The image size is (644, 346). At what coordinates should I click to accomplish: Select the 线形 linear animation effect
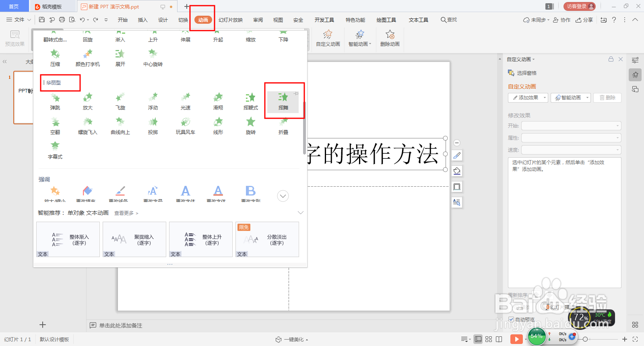[218, 126]
